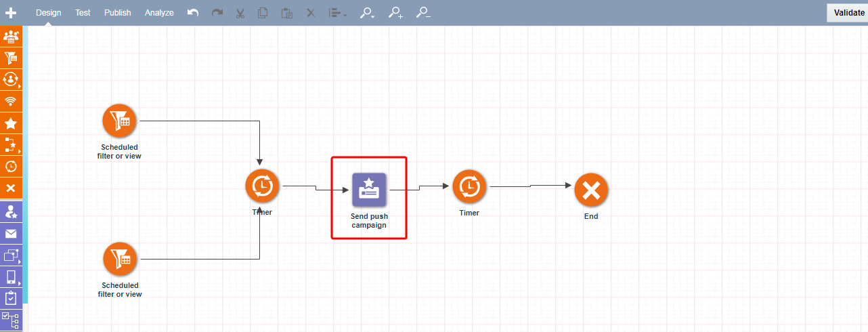
Task: Paste from clipboard icon
Action: pos(287,13)
